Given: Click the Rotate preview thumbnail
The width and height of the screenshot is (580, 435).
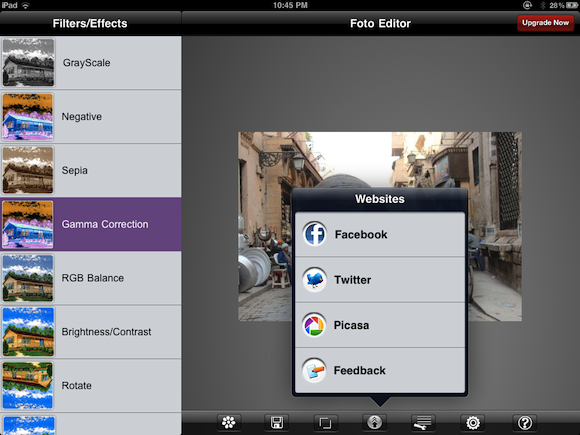Looking at the screenshot, I should coord(28,385).
